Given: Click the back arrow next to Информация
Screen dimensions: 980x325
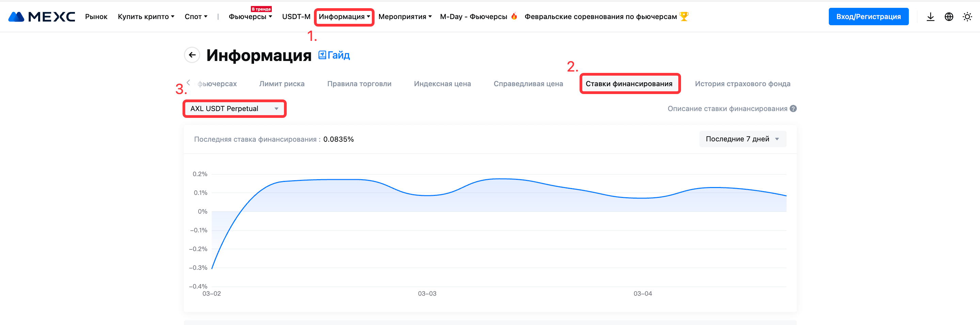Looking at the screenshot, I should (192, 55).
